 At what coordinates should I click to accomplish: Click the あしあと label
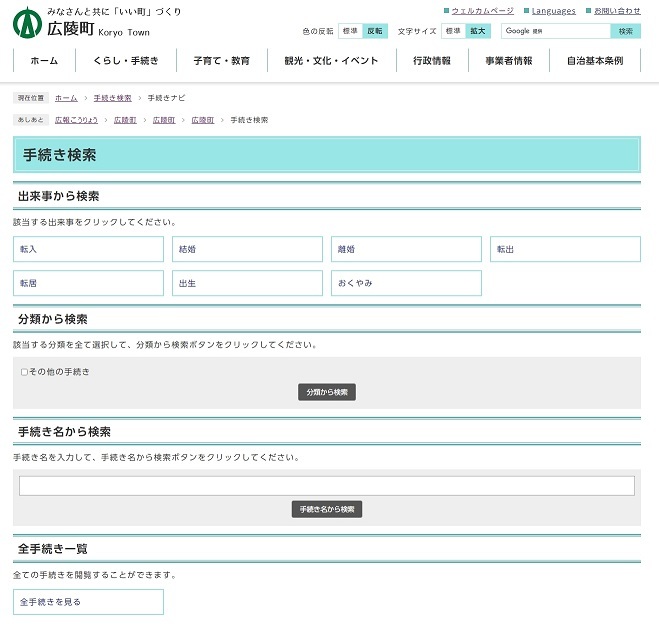(31, 120)
